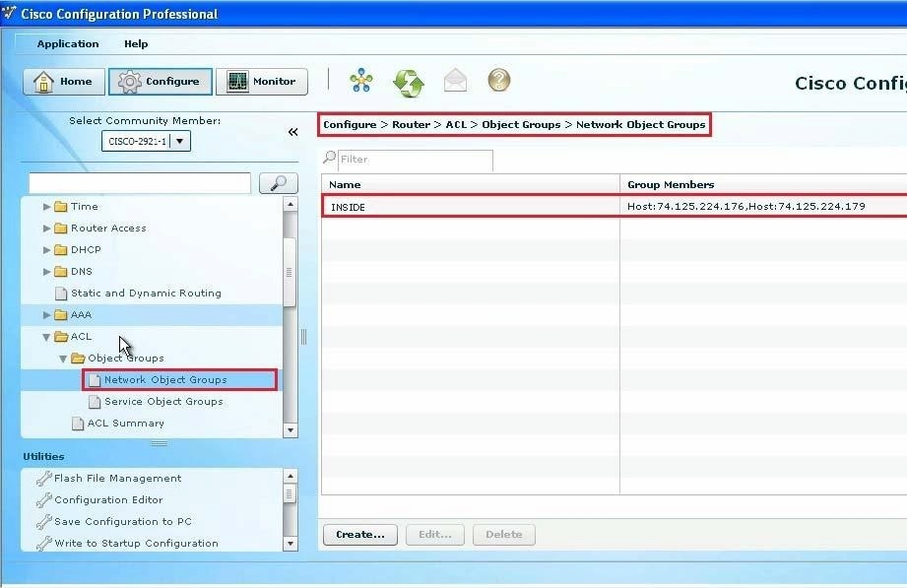Image resolution: width=907 pixels, height=588 pixels.
Task: Expand the DNS folder
Action: [x=47, y=272]
